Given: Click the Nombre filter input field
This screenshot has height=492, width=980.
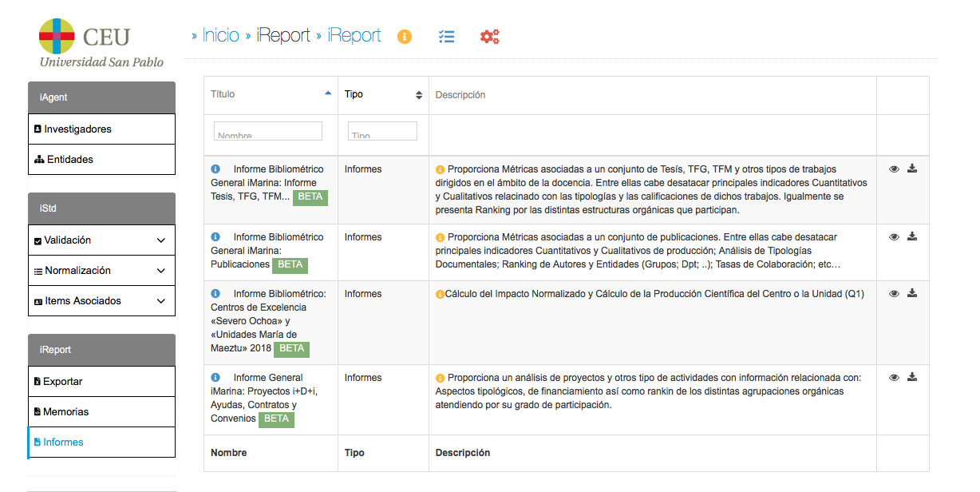Looking at the screenshot, I should click(268, 132).
